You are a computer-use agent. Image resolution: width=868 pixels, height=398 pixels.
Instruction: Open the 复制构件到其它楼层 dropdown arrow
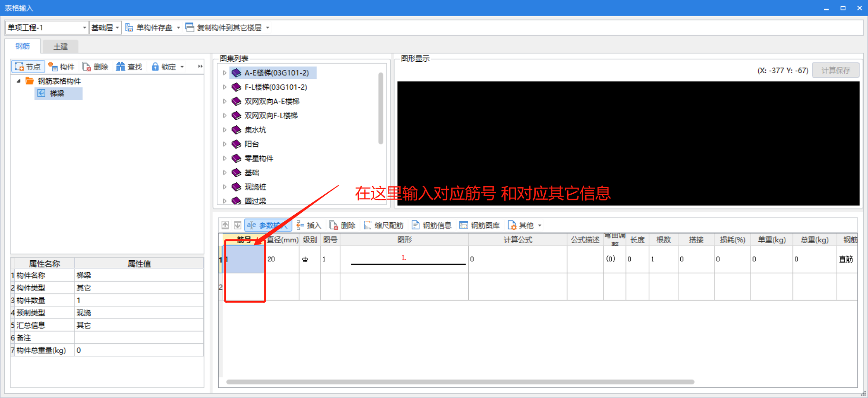268,28
